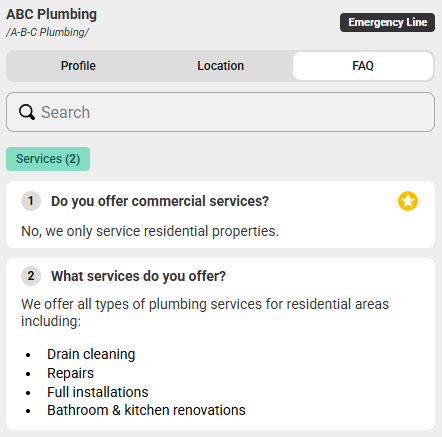
Task: Click the residential properties answer text
Action: click(x=150, y=231)
